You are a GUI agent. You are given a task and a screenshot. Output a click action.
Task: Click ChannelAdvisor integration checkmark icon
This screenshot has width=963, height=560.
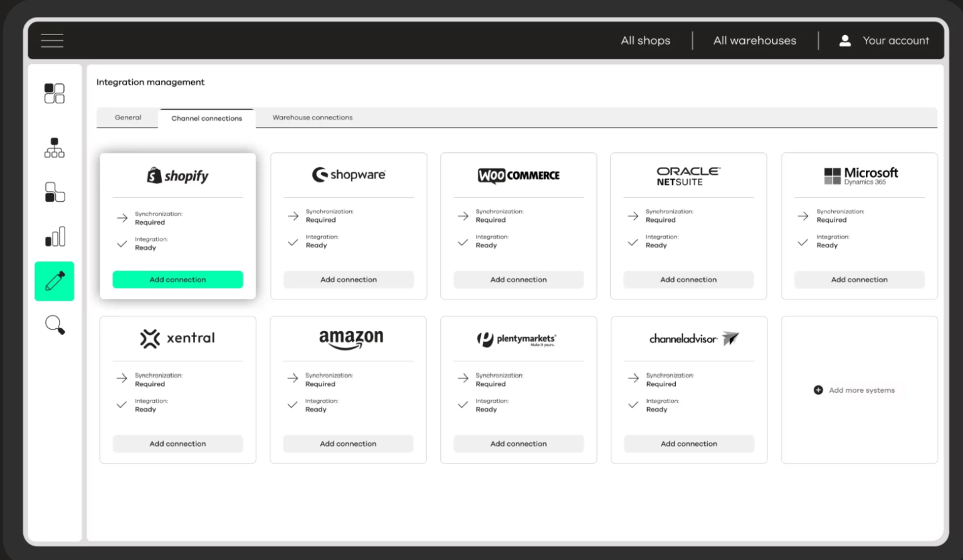click(x=633, y=405)
